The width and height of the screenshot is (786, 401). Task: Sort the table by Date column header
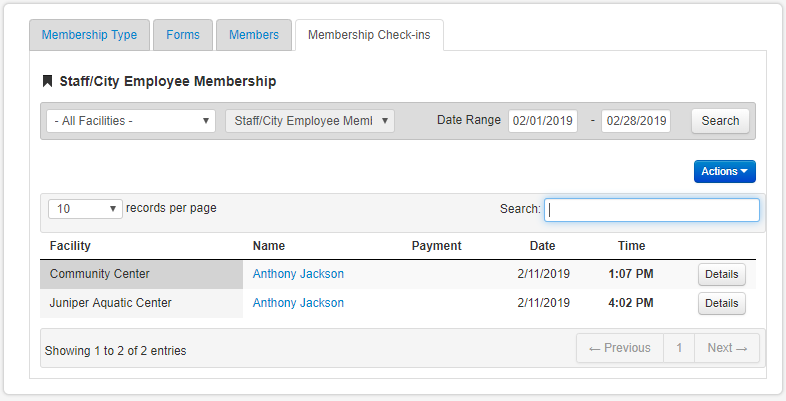[542, 246]
